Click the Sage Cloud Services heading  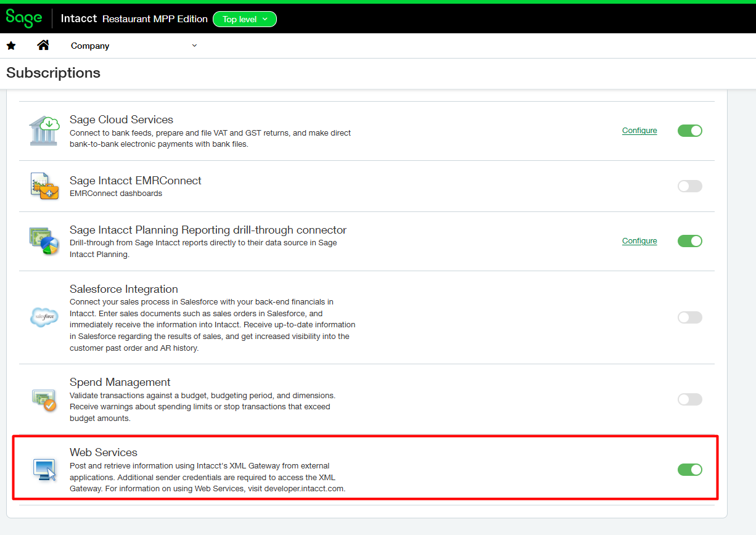(x=121, y=120)
